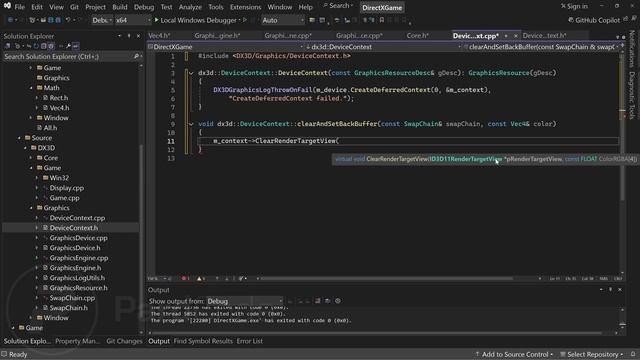Toggle Preview Selected Items in Solution Explorer
640x360 pixels.
click(76, 46)
